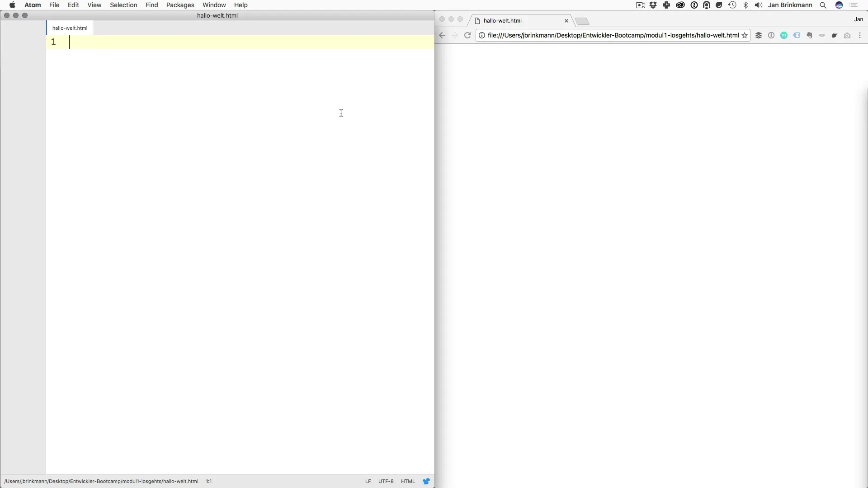The width and height of the screenshot is (868, 488).
Task: Open the View menu
Action: coord(94,5)
